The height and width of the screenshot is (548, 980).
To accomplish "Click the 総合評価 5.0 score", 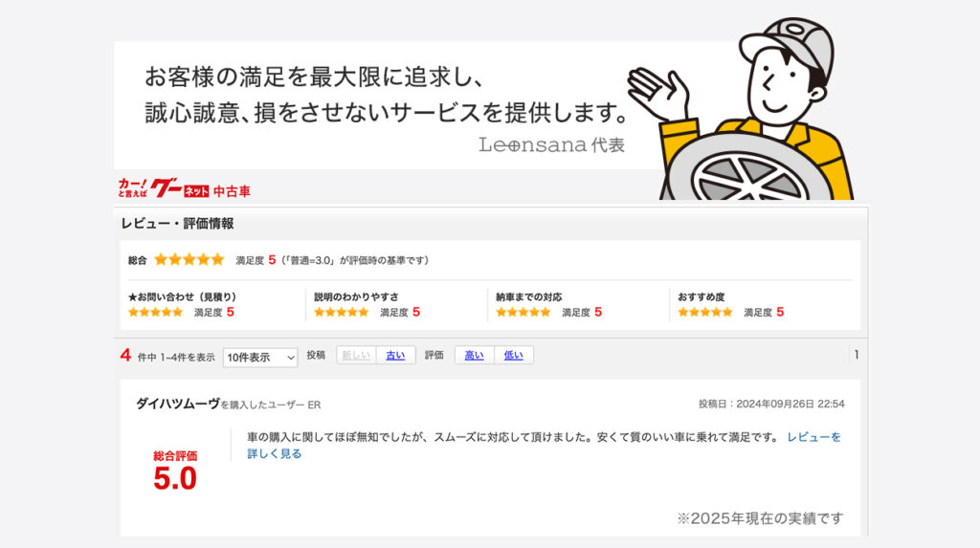I will click(175, 471).
